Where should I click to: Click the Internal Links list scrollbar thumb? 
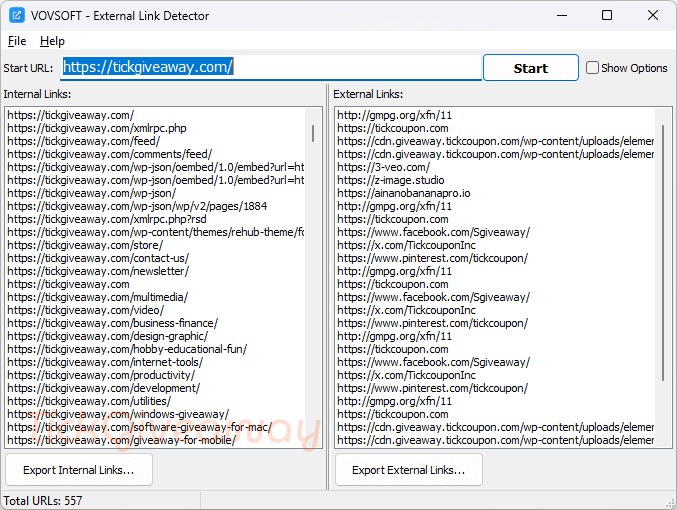coord(313,133)
